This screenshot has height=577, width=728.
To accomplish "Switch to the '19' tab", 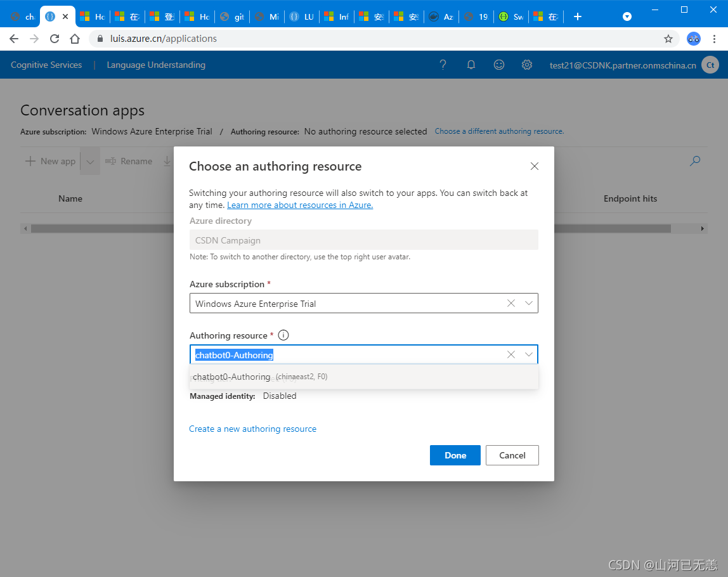I will coord(476,16).
